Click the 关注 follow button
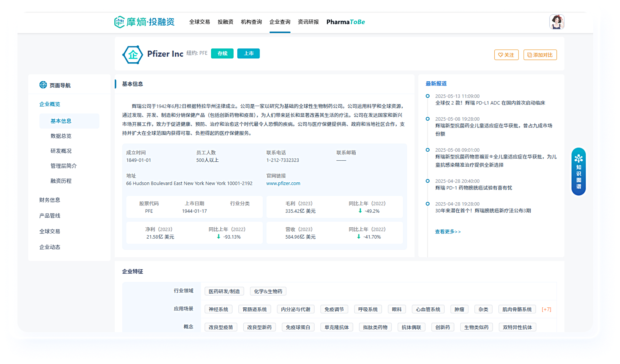Image resolution: width=620 pixels, height=364 pixels. point(506,55)
